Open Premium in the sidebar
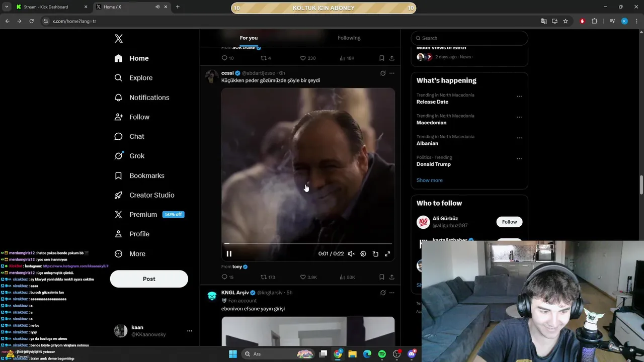The image size is (644, 362). 149,214
